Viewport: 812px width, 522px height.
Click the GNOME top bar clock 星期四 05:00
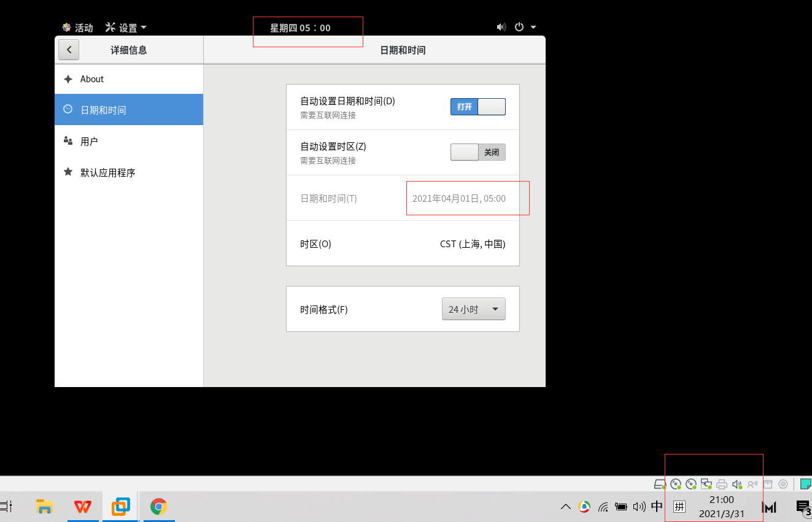[301, 28]
